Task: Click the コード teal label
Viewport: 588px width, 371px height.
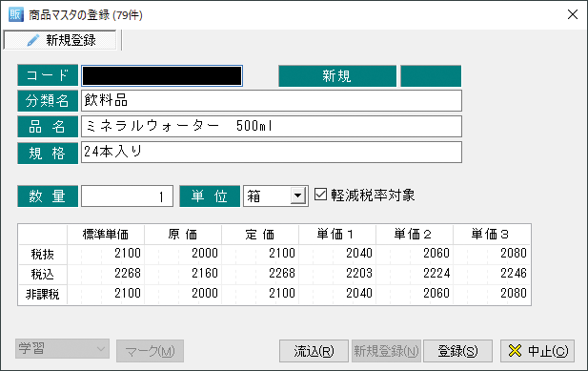Action: (48, 75)
